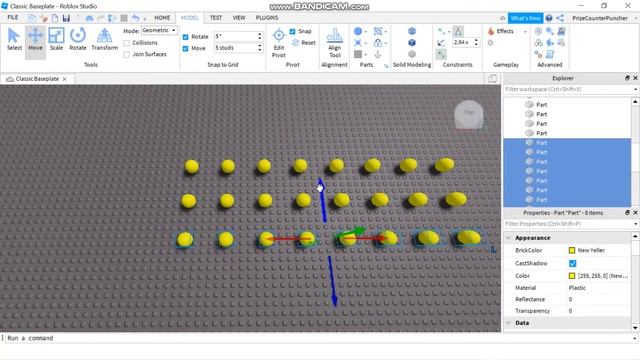Uncheck the Move snap checkbox

click(x=185, y=48)
